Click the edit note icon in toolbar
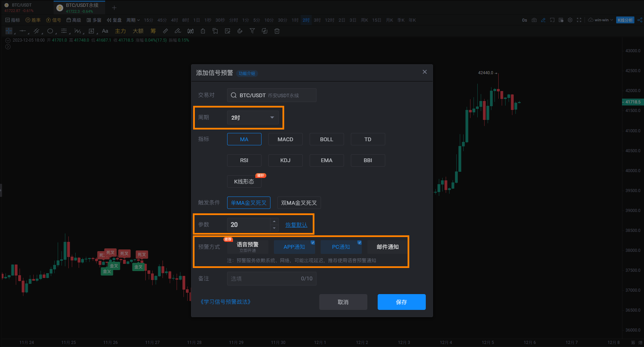 [x=227, y=31]
